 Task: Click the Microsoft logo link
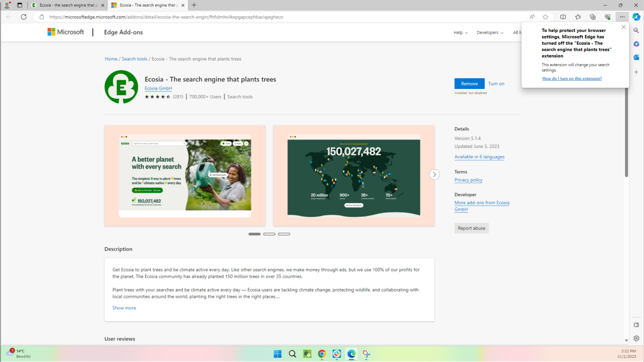(66, 32)
